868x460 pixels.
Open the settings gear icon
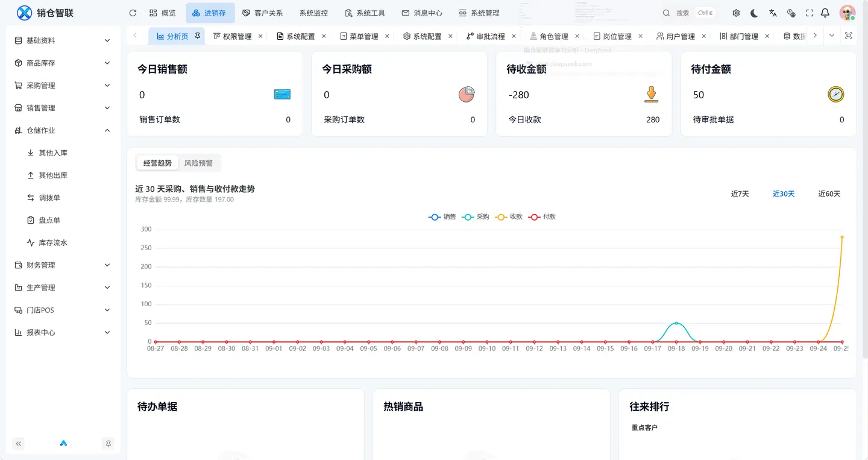pos(736,13)
